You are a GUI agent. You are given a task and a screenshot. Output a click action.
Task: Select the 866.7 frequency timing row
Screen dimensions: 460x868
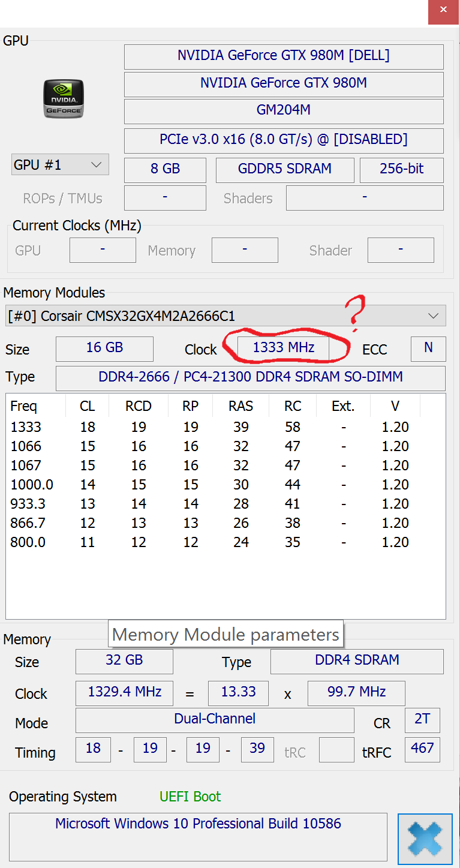226,523
